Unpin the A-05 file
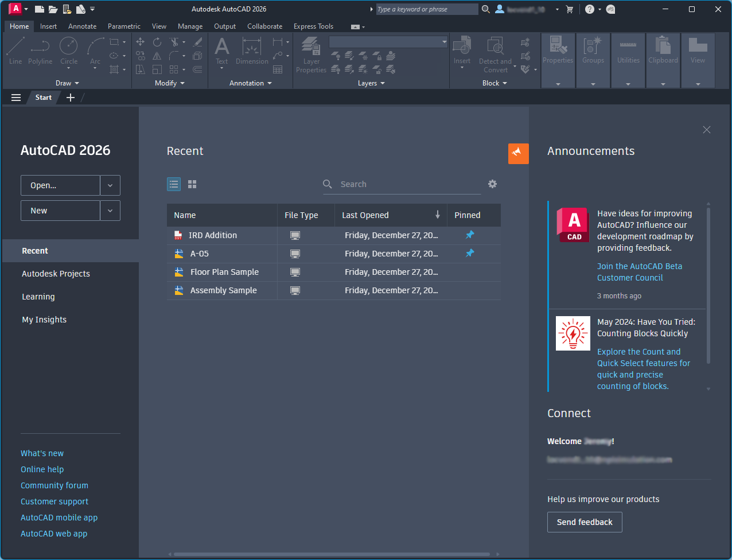The width and height of the screenshot is (732, 560). tap(470, 253)
